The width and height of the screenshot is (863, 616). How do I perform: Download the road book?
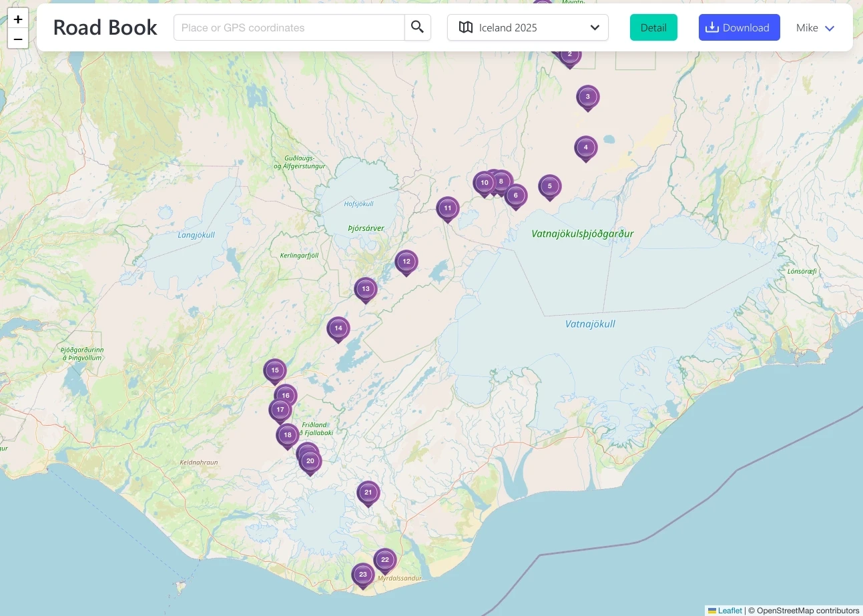(x=739, y=27)
